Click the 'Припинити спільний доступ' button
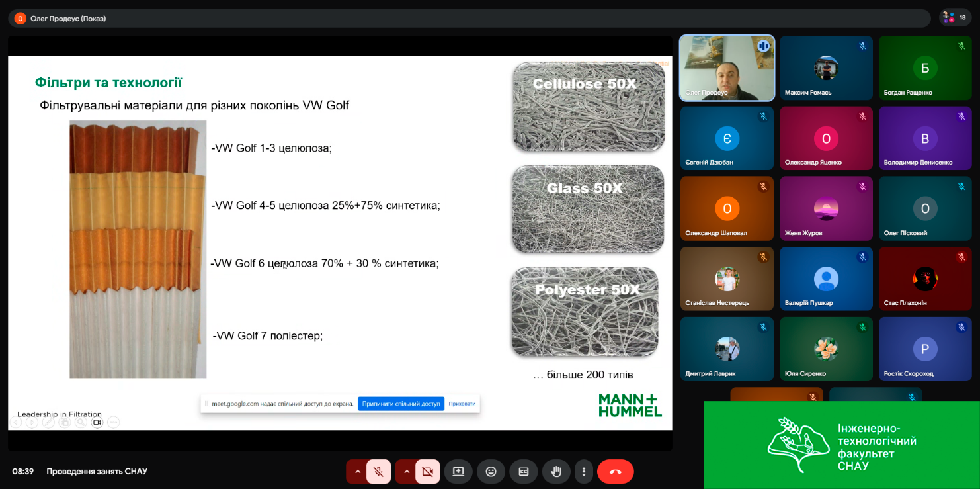Screen dimensions: 980x489 point(401,404)
